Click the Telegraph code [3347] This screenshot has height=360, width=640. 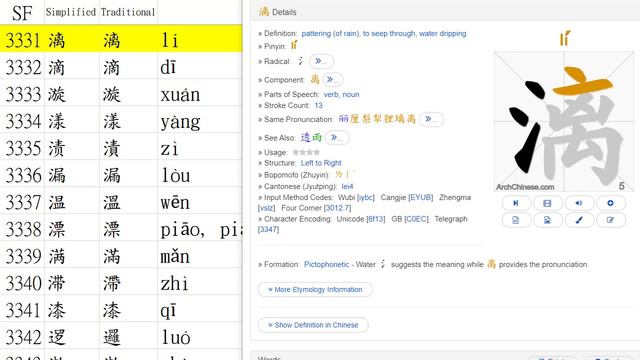268,229
